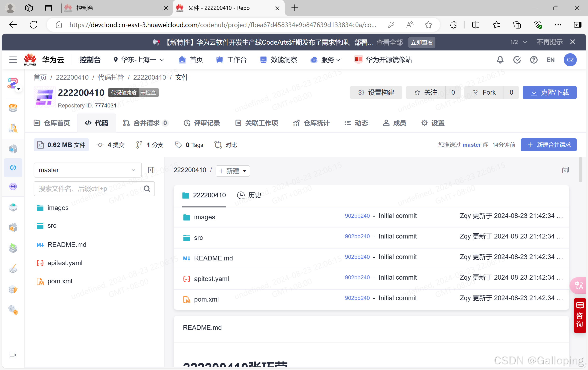The width and height of the screenshot is (588, 370).
Task: Open the Code Repo sidebar icon
Action: 13,168
